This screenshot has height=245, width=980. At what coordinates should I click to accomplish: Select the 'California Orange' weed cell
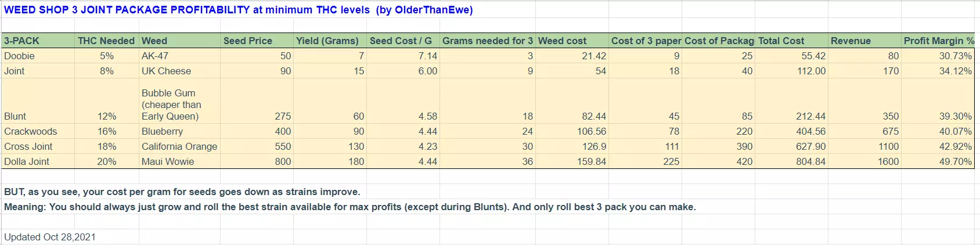coord(179,146)
